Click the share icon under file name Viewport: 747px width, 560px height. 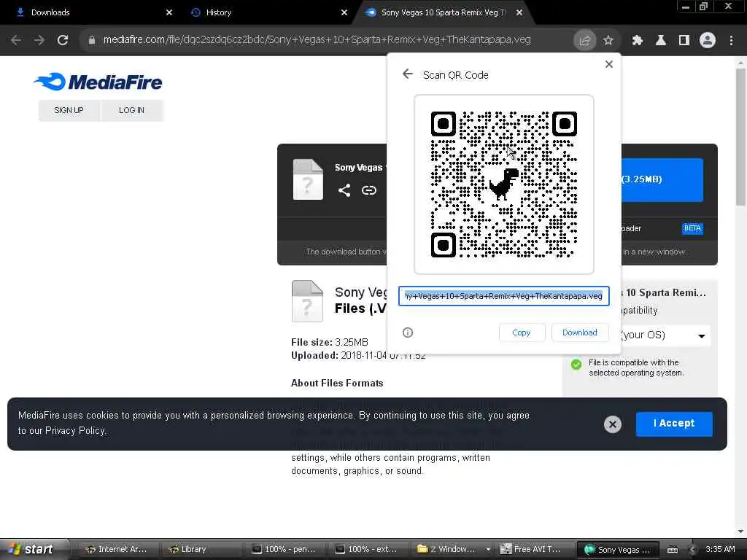tap(344, 190)
